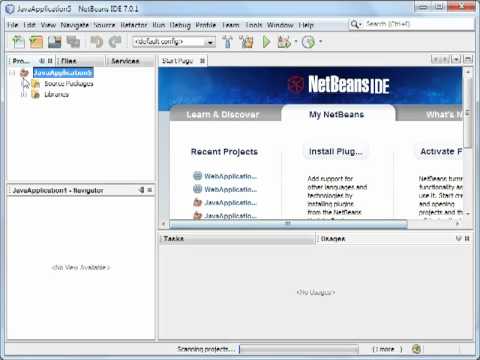Click the Scanning projects progress bar

point(299,349)
